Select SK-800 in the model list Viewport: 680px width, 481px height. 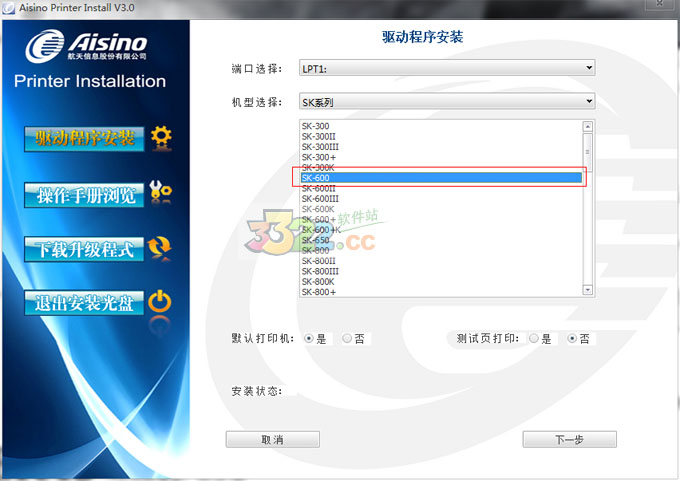[441, 251]
